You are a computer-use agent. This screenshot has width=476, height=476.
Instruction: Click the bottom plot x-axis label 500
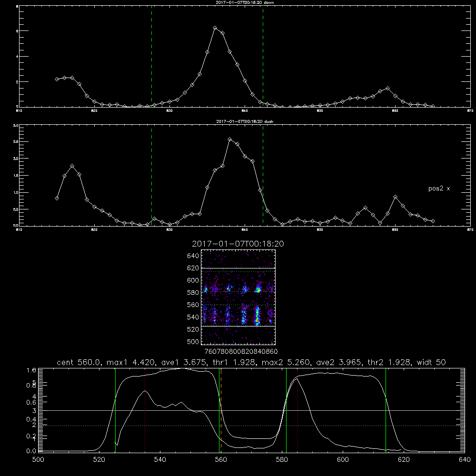click(x=38, y=460)
